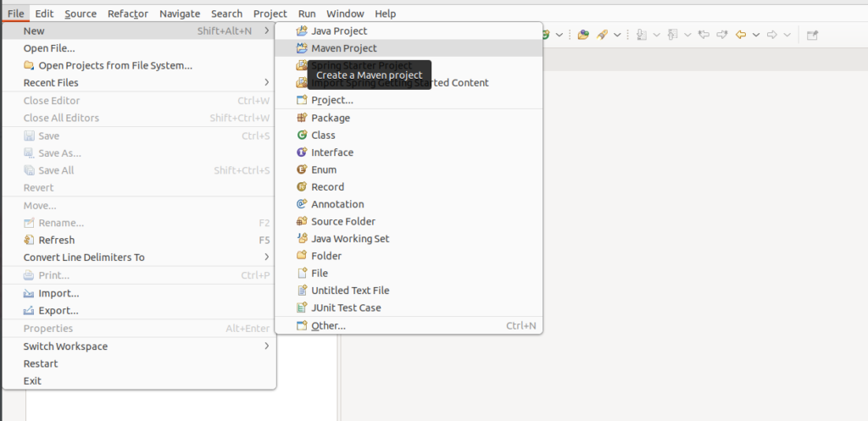Open dropdown next to the Search flashlight icon
This screenshot has height=421, width=868.
(617, 35)
